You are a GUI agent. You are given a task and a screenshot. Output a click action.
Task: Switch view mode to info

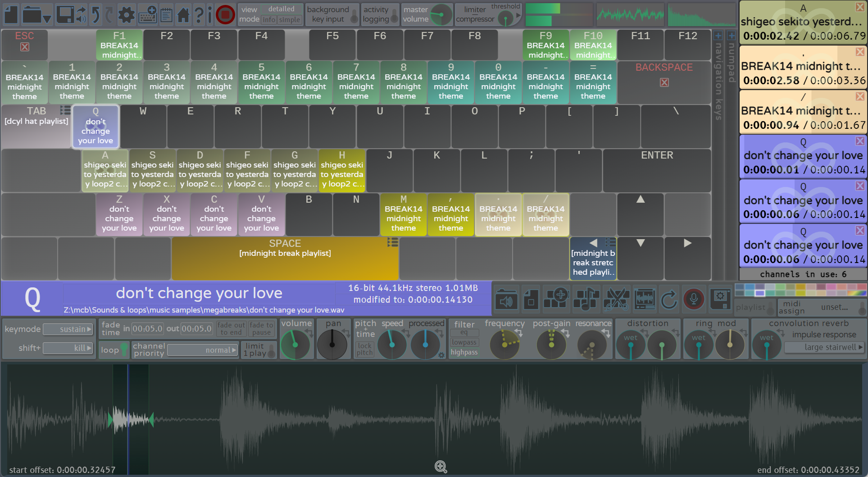269,20
